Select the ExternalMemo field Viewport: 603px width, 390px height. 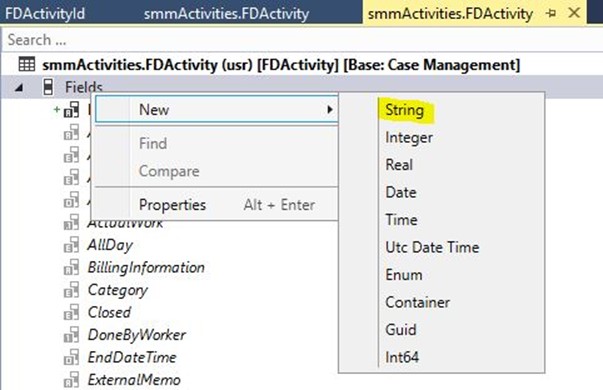pos(134,380)
